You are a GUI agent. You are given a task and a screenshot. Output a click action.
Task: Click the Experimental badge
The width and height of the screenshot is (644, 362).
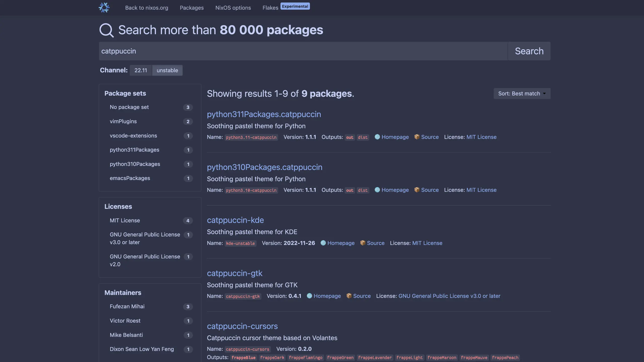[295, 6]
